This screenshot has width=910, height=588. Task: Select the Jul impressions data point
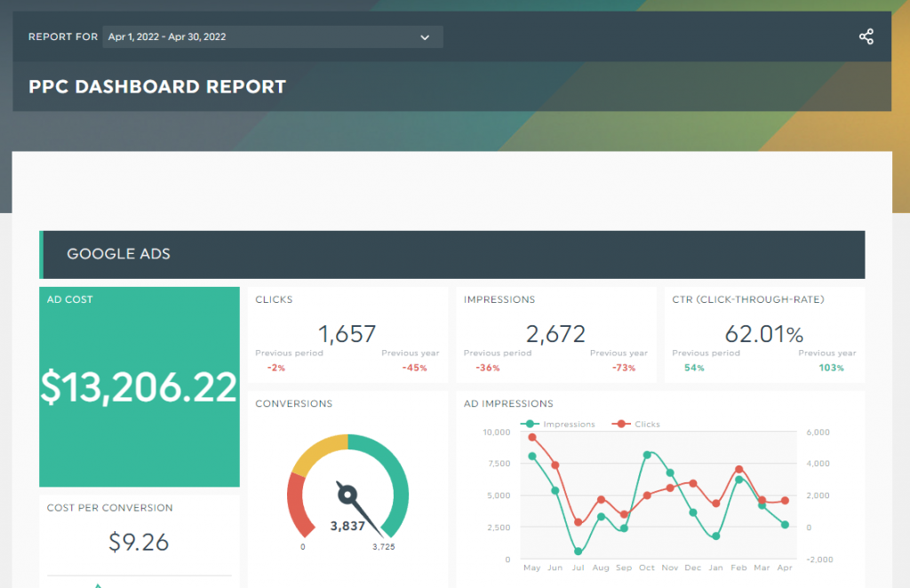tap(578, 552)
